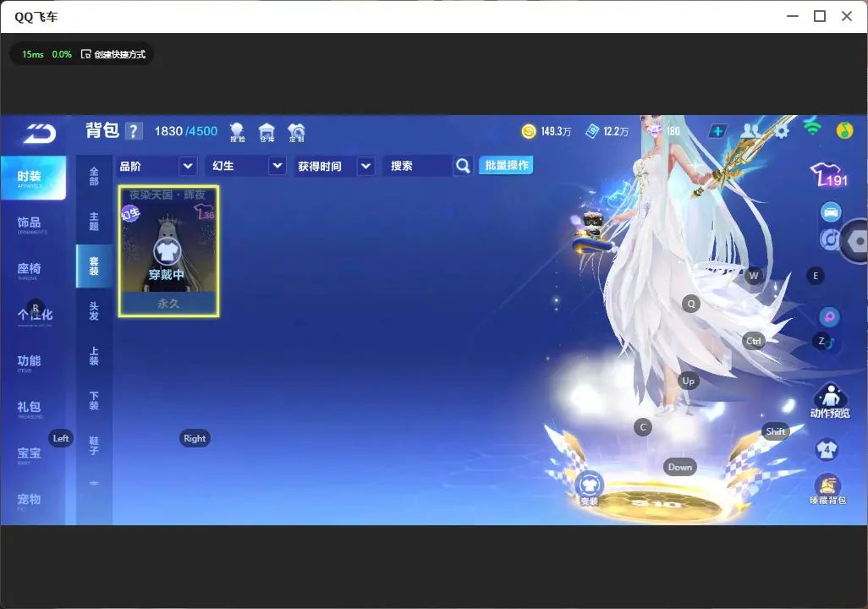Select the 饰品 ornaments tab
Viewport: 868px width, 609px height.
pyautogui.click(x=33, y=223)
